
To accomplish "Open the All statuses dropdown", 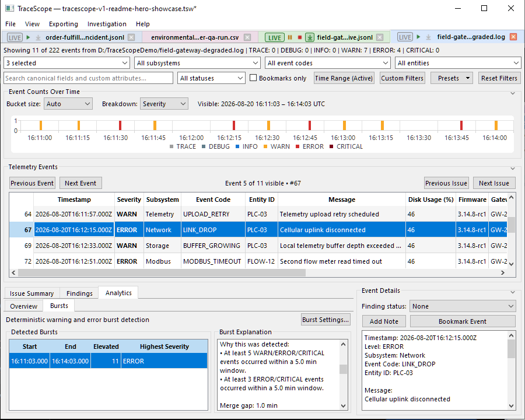I will pos(211,78).
